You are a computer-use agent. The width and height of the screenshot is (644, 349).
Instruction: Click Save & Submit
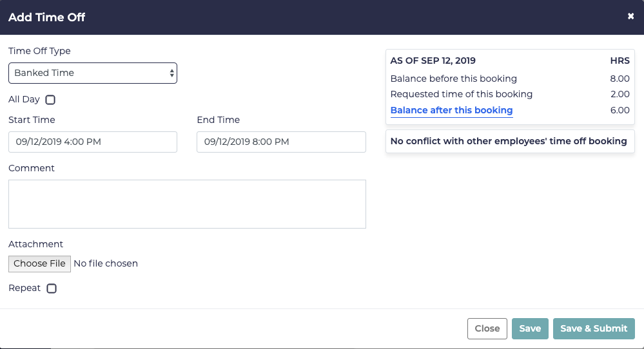[594, 328]
